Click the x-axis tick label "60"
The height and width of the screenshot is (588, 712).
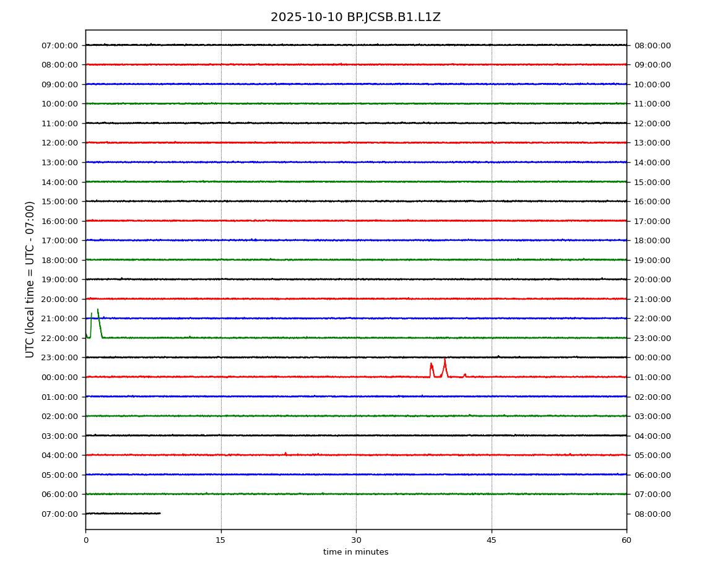click(626, 540)
